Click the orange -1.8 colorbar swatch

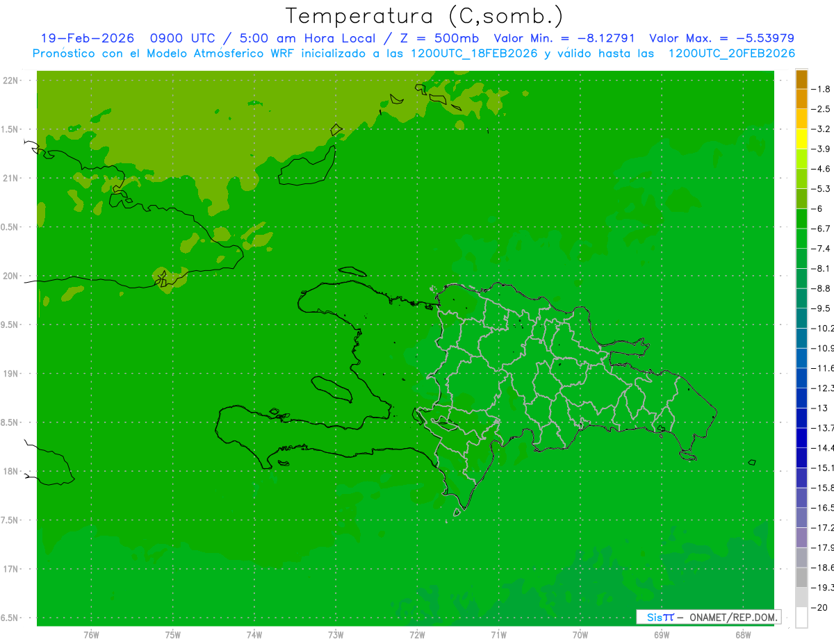click(x=801, y=79)
